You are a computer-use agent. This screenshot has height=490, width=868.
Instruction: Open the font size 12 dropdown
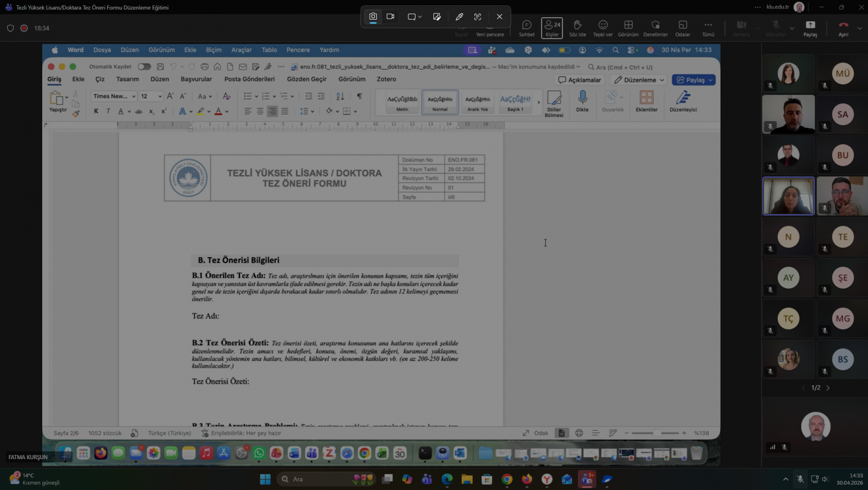coord(151,96)
